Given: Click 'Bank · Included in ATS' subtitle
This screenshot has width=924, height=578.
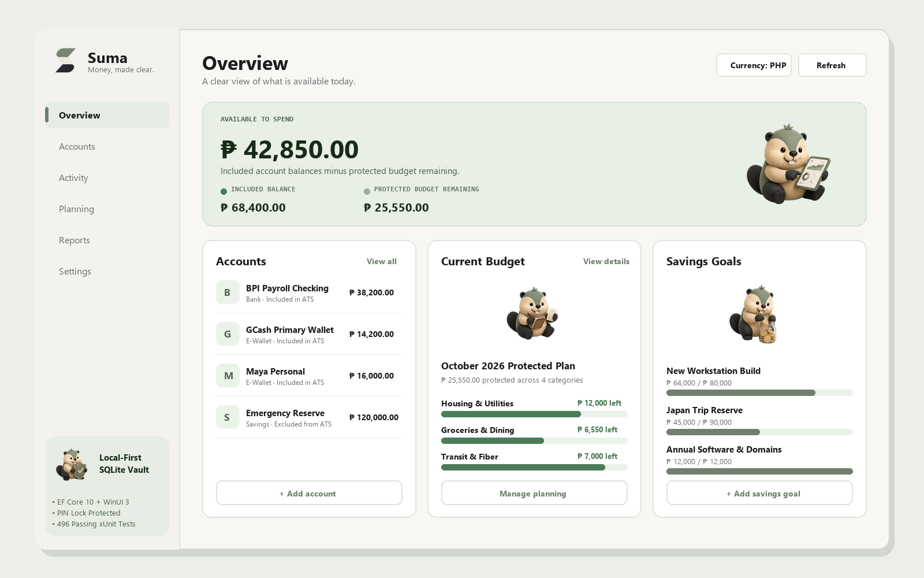Looking at the screenshot, I should click(280, 299).
